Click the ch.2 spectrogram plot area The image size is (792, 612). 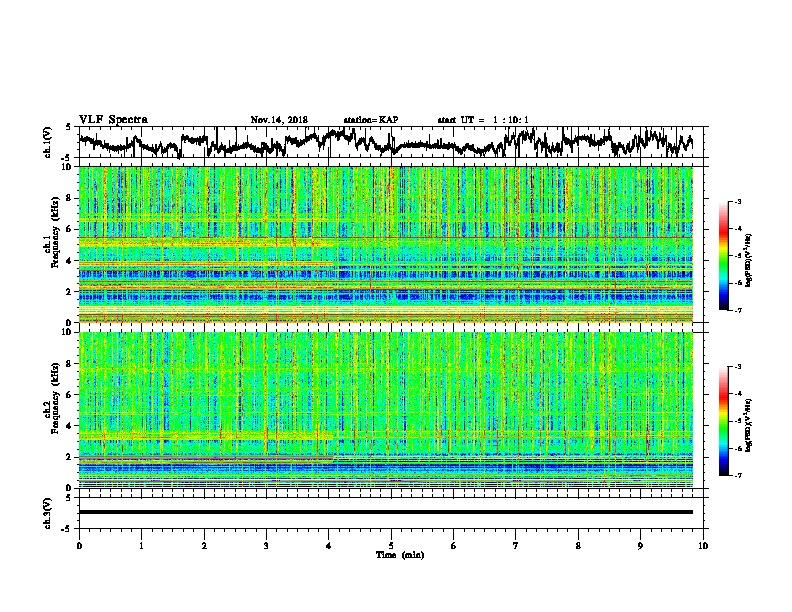coord(386,410)
